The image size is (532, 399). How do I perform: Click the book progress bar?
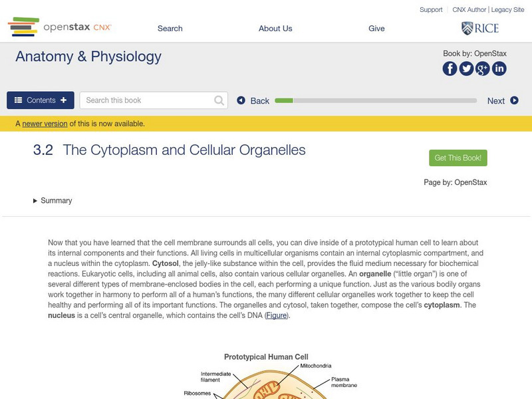pos(376,100)
